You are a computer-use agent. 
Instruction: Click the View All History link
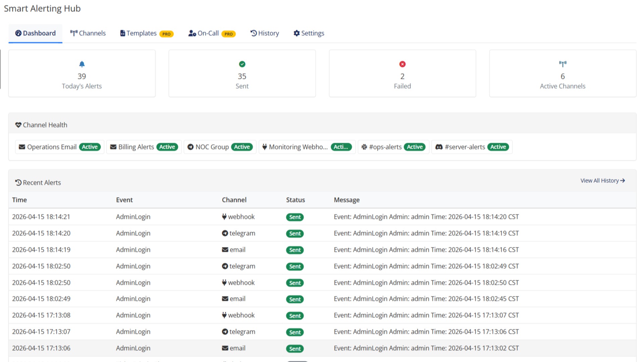click(602, 180)
